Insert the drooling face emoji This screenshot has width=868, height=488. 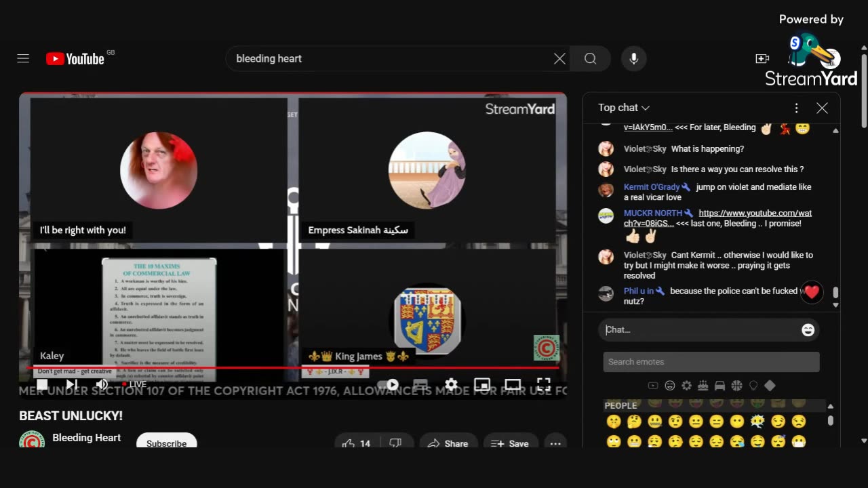click(757, 441)
